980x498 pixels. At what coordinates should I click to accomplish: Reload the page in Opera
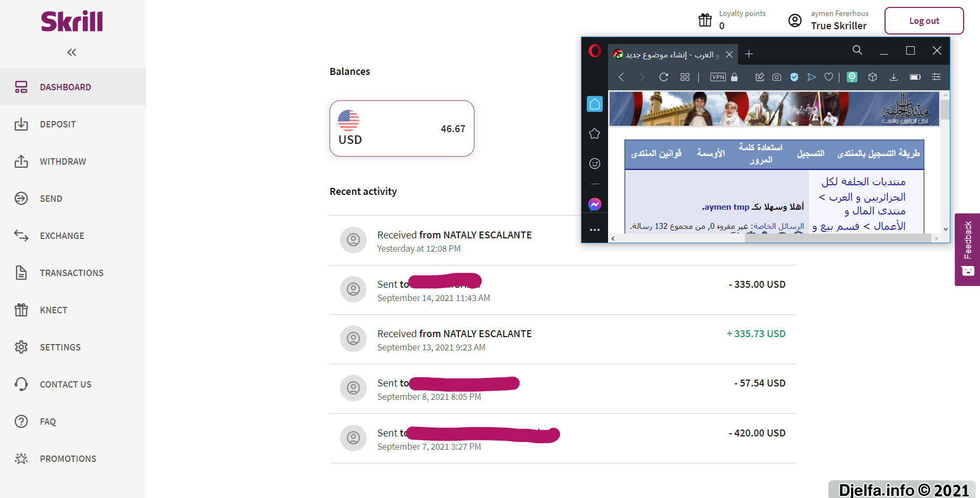pos(663,77)
